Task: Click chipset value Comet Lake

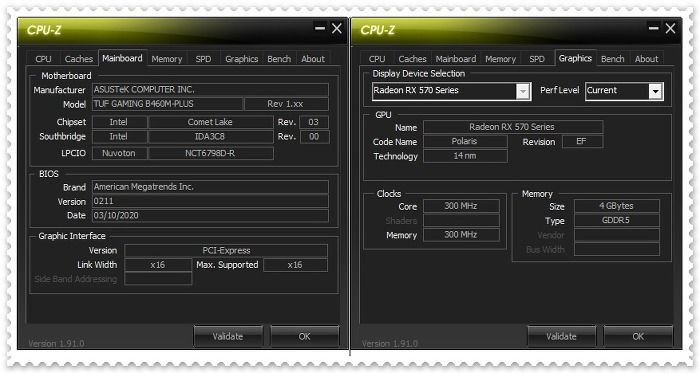Action: point(210,122)
